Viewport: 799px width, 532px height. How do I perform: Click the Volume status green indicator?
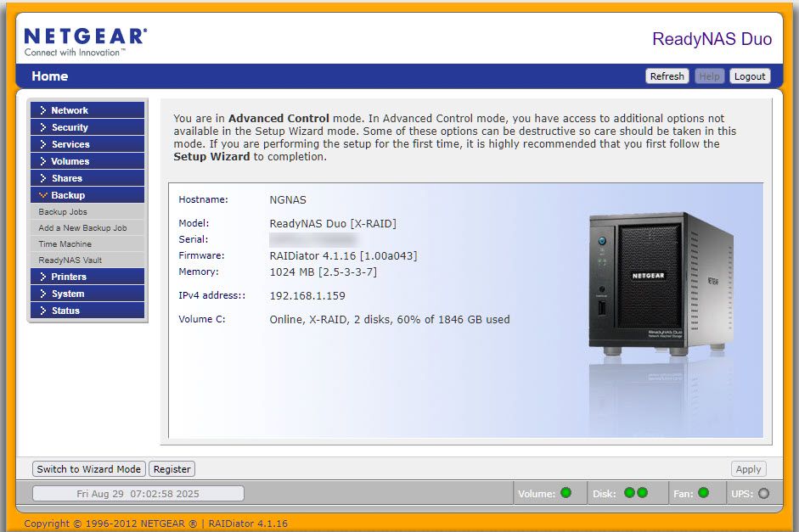click(565, 493)
